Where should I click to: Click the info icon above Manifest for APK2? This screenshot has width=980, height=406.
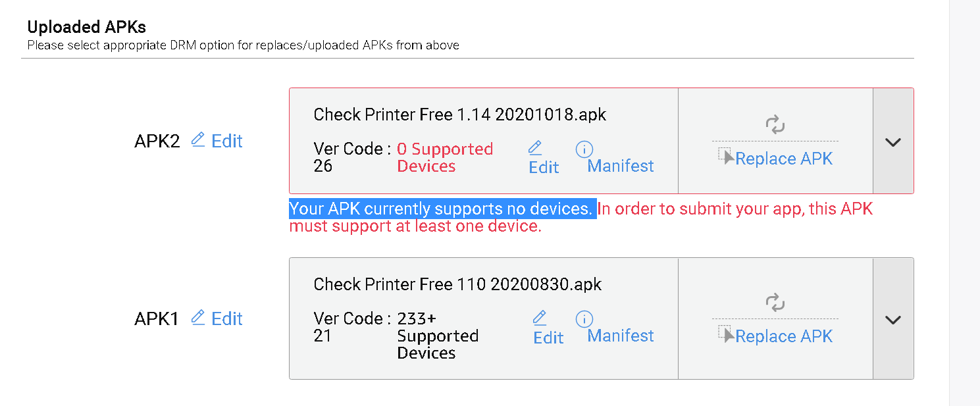pos(584,148)
